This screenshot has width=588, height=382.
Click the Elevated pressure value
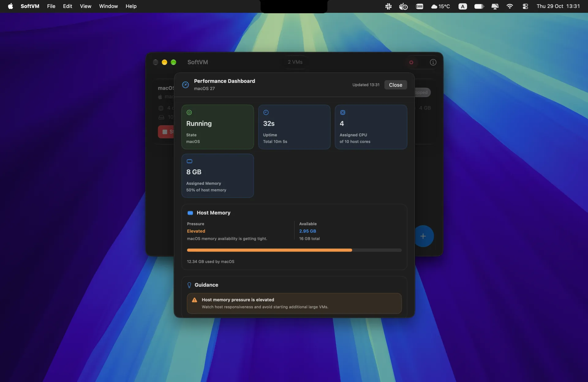pyautogui.click(x=196, y=231)
